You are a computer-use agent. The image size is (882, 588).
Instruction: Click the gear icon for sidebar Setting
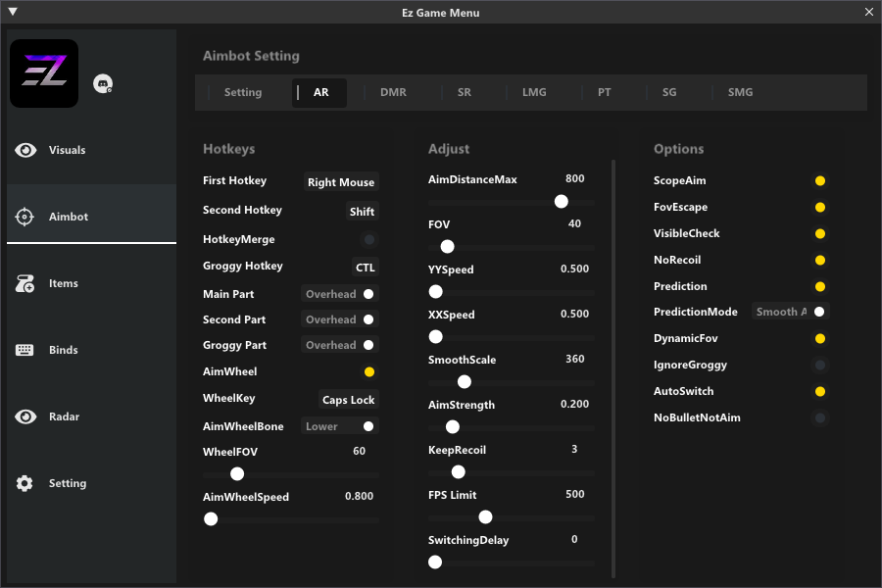24,483
